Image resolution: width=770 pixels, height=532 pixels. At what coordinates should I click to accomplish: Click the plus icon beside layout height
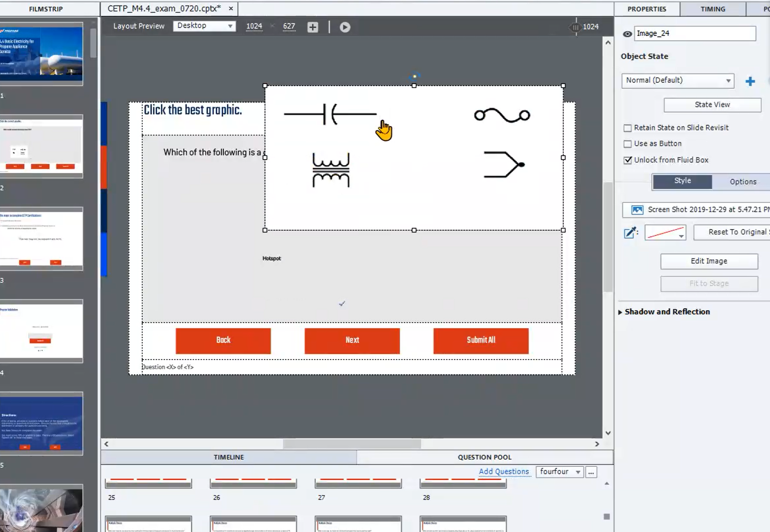pos(313,27)
